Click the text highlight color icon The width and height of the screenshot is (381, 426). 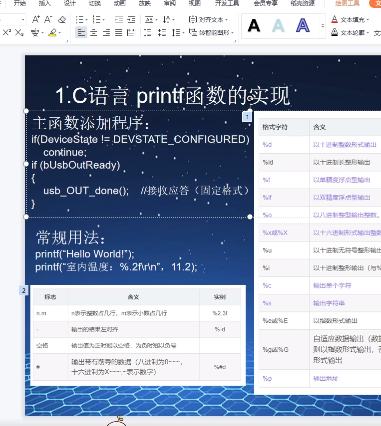click(x=52, y=33)
